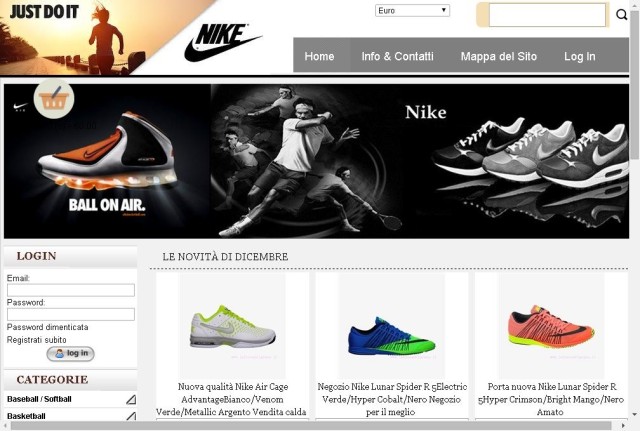The height and width of the screenshot is (431, 640).
Task: Click the log in button in the login panel
Action: click(71, 353)
